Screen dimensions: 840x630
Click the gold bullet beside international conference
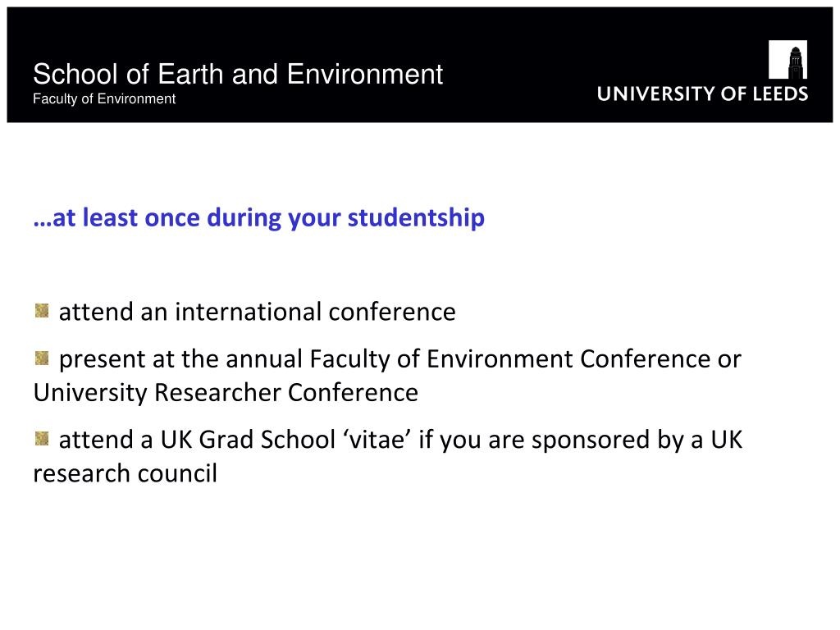(42, 311)
